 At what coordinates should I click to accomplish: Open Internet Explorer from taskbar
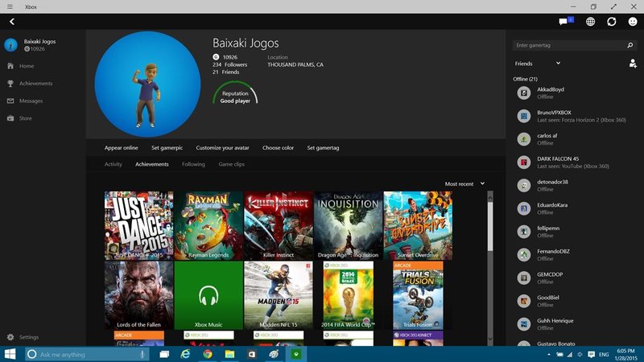tap(186, 354)
